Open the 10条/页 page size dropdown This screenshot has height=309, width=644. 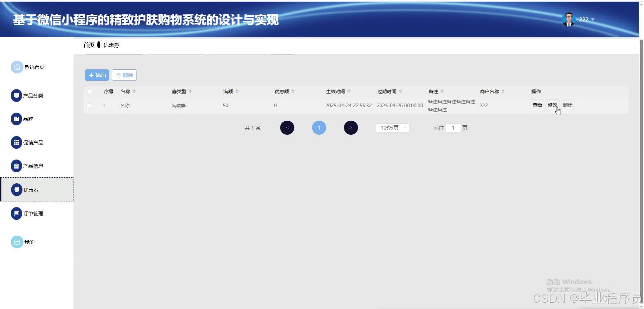[392, 128]
